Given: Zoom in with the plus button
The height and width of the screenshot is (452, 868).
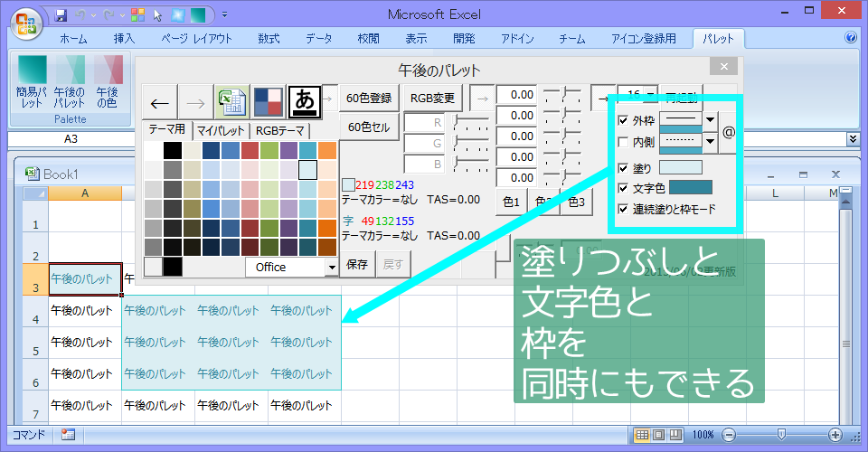Looking at the screenshot, I should pyautogui.click(x=835, y=435).
